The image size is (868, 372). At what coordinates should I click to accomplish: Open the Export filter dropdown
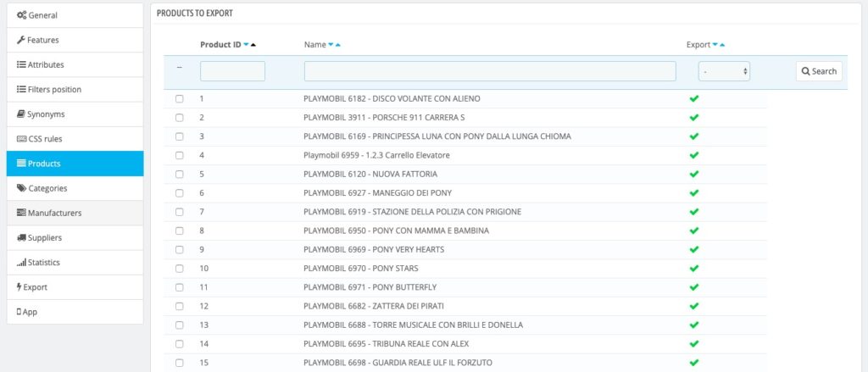[724, 71]
